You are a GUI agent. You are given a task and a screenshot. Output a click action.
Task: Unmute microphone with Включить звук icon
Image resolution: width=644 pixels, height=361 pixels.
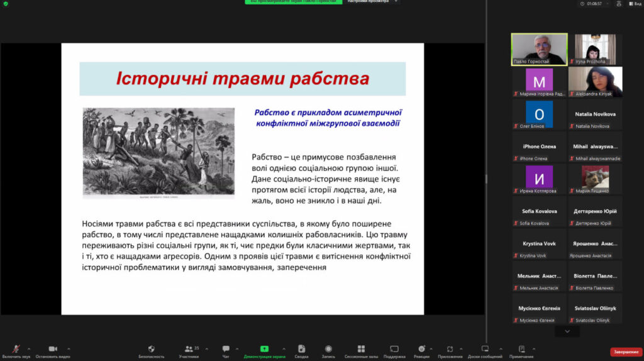[15, 348]
